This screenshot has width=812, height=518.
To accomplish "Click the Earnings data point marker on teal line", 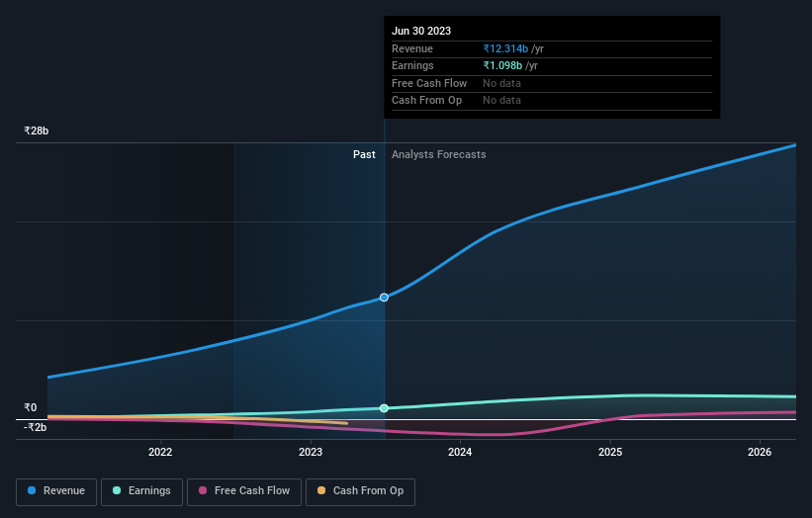I will pos(384,408).
